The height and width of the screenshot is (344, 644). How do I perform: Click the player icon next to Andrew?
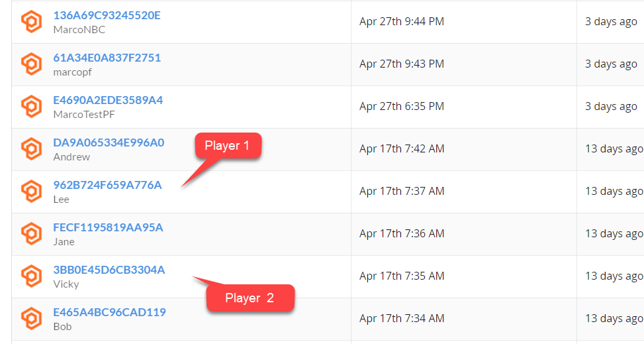pyautogui.click(x=32, y=149)
